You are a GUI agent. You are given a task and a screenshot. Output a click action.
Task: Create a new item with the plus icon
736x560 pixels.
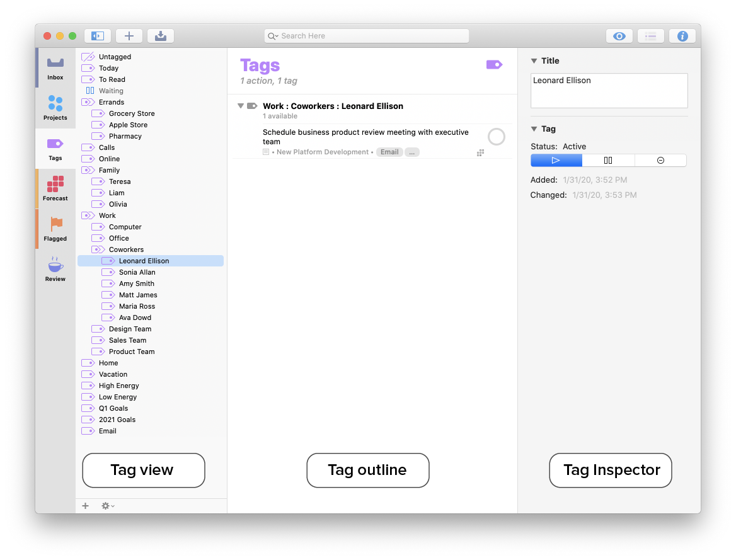pos(129,36)
